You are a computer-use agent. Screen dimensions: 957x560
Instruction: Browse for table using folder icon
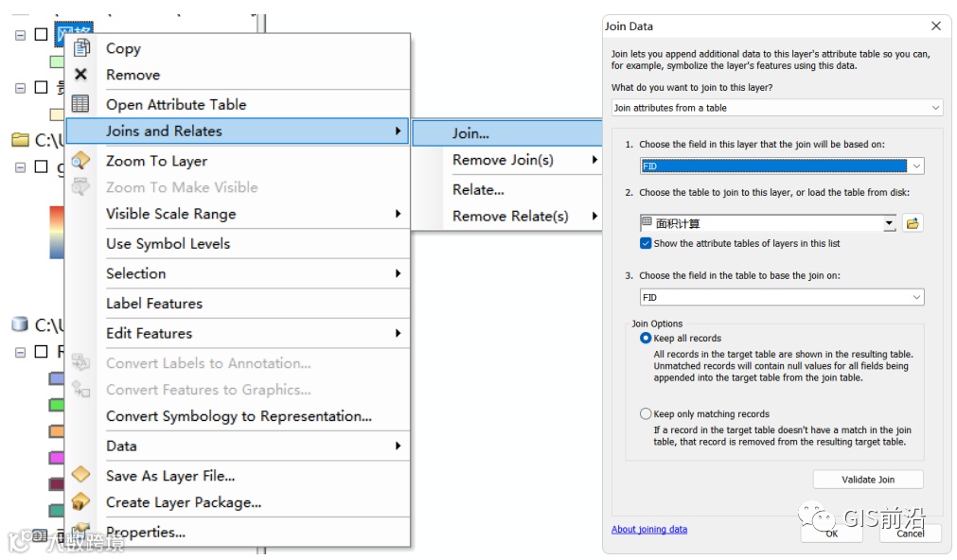[x=913, y=223]
